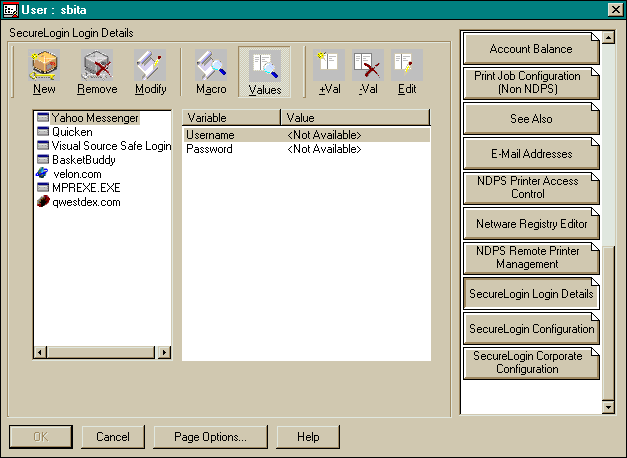Open the Account Balance page tab
This screenshot has width=627, height=458.
click(x=531, y=49)
